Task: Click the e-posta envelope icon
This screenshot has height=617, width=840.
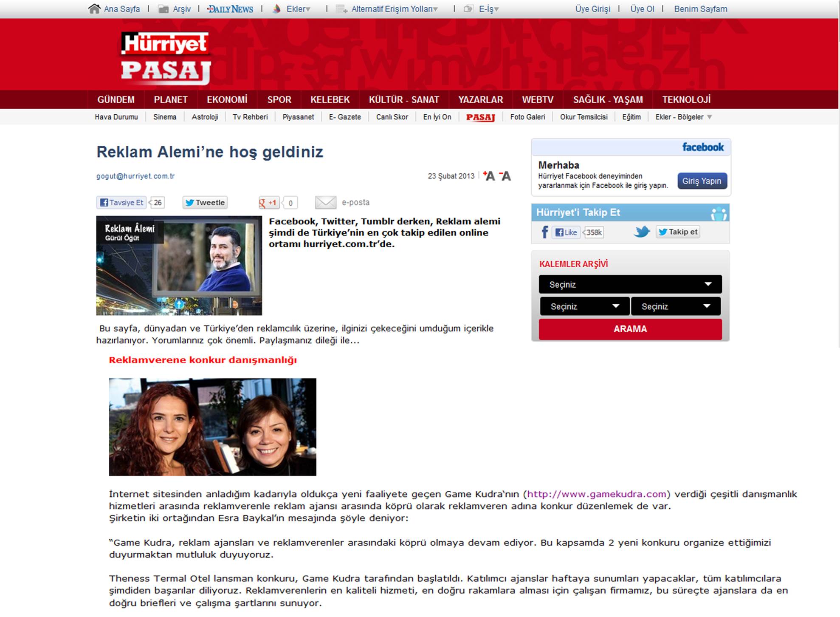Action: [x=326, y=203]
